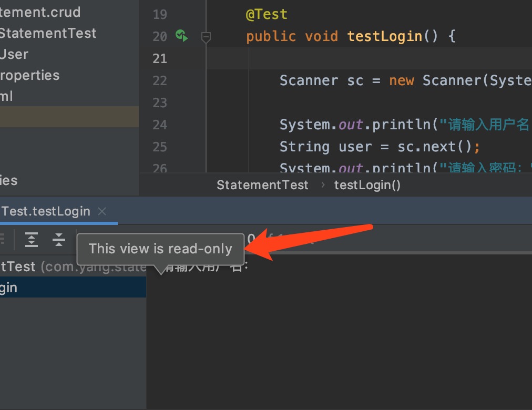Click the tree item ending in ies

click(x=9, y=180)
